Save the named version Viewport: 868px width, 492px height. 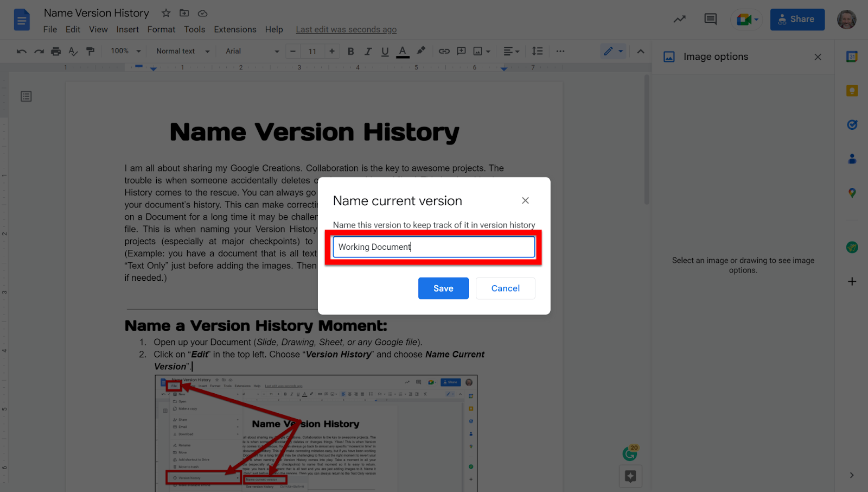point(443,288)
